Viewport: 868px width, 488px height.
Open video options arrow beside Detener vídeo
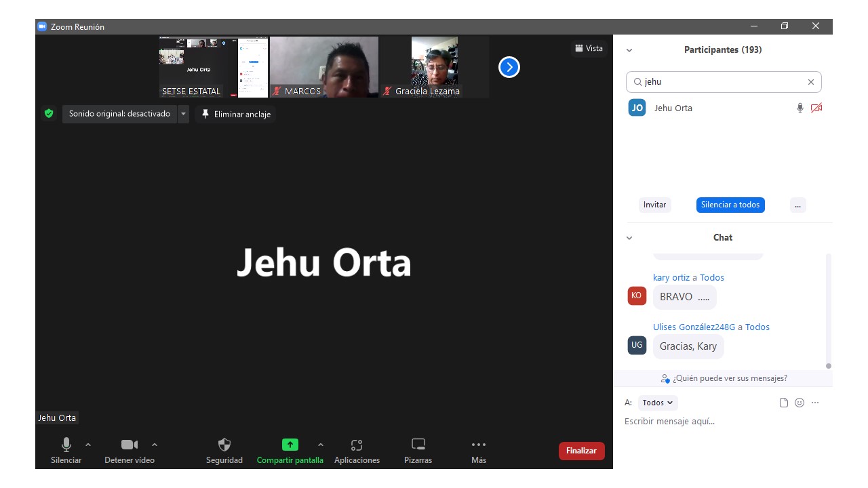155,445
